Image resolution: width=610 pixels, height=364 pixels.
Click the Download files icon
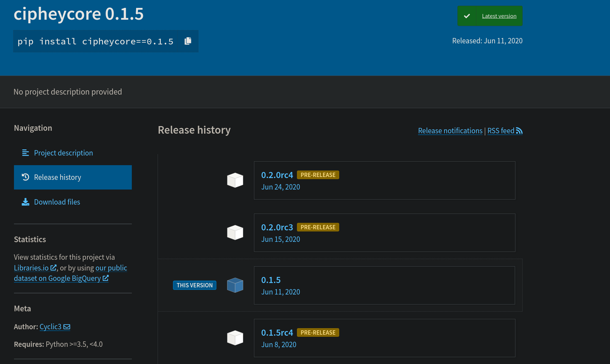(x=25, y=202)
